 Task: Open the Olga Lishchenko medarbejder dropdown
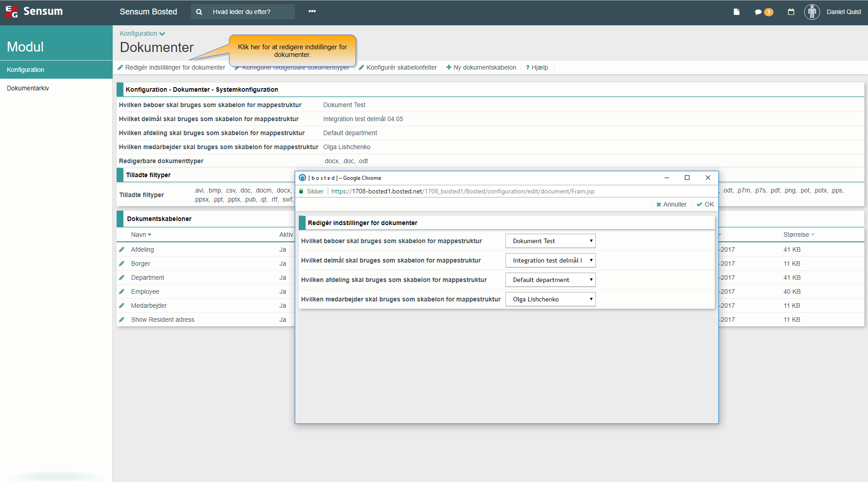[x=550, y=299]
